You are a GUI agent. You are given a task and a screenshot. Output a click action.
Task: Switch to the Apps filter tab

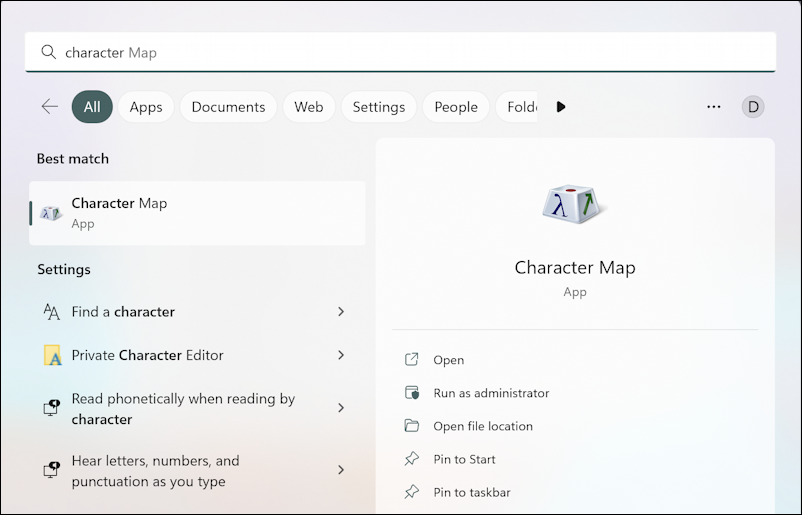click(x=146, y=107)
